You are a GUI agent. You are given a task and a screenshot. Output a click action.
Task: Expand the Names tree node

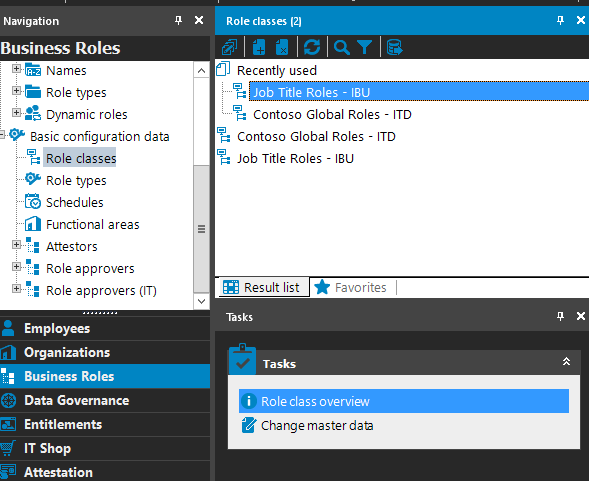coord(16,69)
